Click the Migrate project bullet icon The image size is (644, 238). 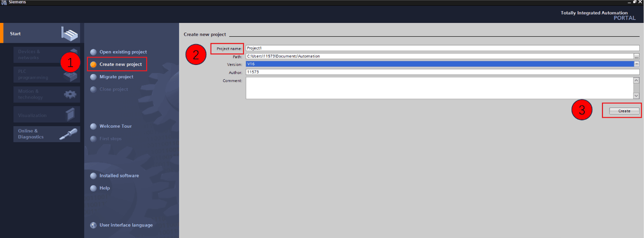(x=94, y=77)
